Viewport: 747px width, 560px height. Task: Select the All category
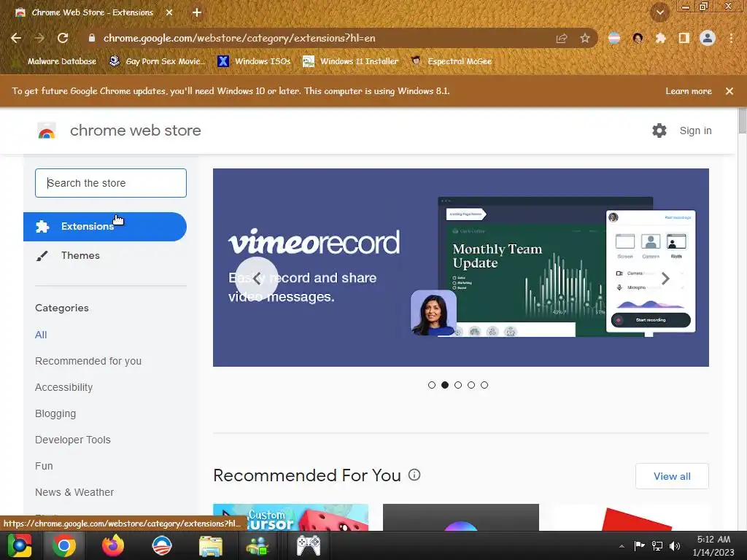pos(41,335)
